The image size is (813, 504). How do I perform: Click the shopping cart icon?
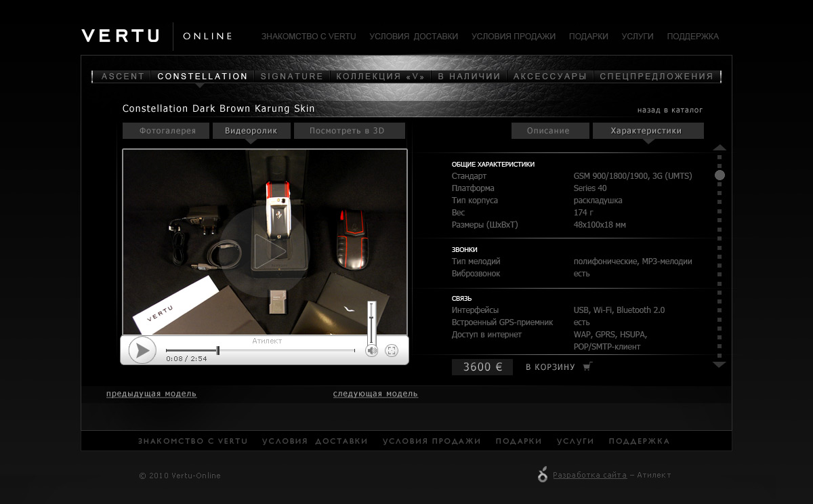click(x=587, y=366)
